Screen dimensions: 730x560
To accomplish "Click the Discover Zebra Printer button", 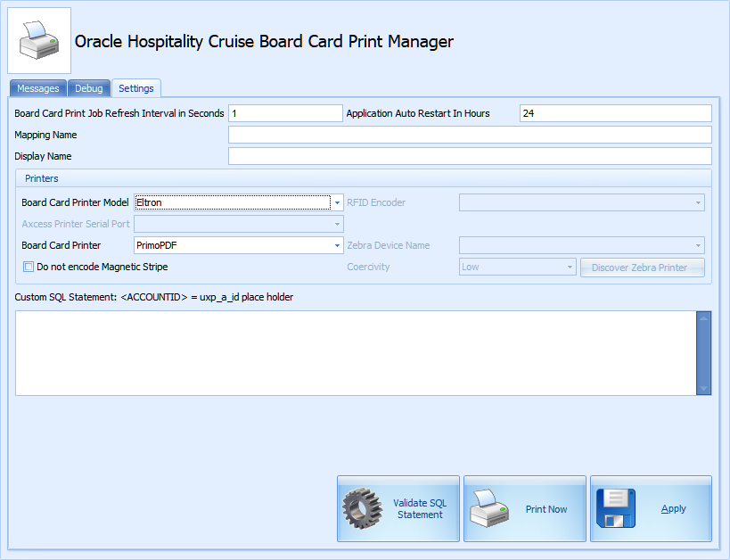I will (x=643, y=268).
